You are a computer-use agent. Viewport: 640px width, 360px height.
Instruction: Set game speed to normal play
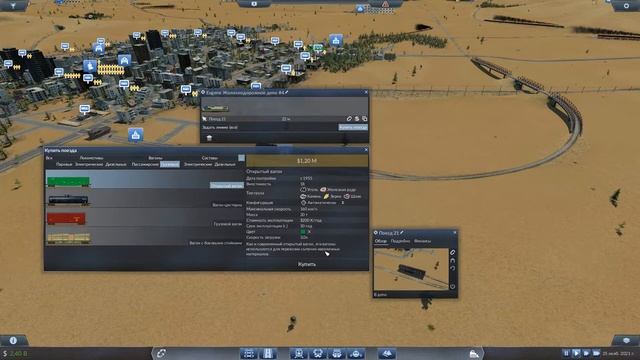576,353
